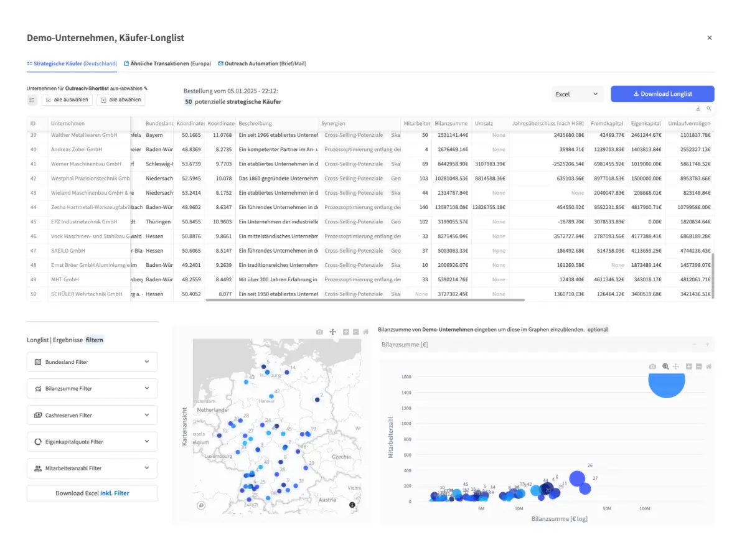Expand the Bundesland Filter
Viewport: 747px width, 560px height.
coord(92,362)
